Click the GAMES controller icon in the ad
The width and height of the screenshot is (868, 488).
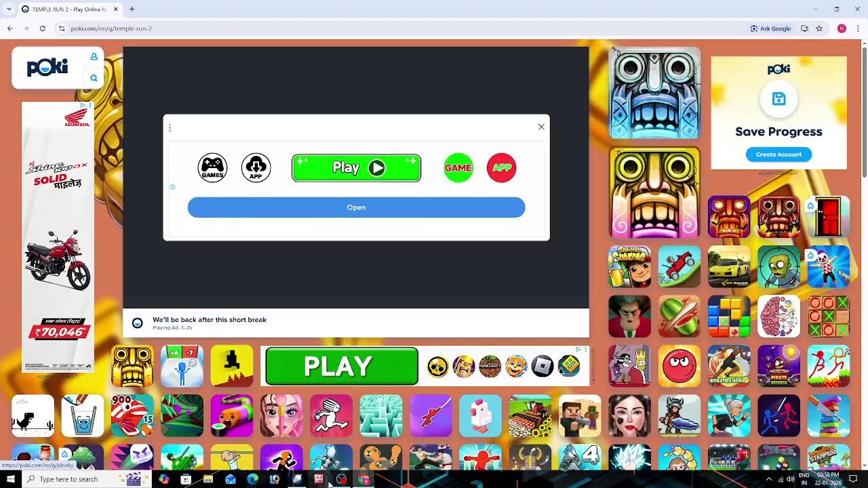(212, 167)
